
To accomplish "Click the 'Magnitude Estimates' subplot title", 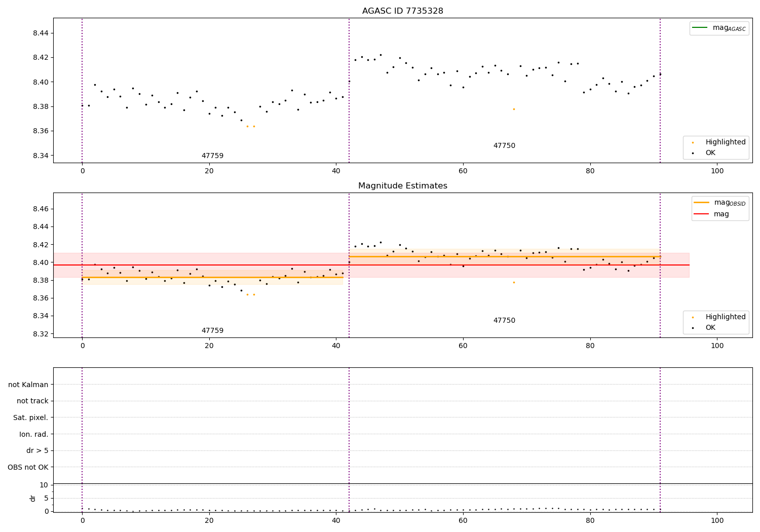I will click(402, 186).
